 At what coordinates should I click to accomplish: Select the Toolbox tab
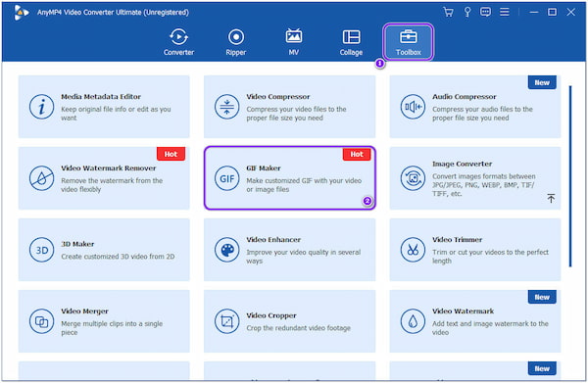point(409,42)
